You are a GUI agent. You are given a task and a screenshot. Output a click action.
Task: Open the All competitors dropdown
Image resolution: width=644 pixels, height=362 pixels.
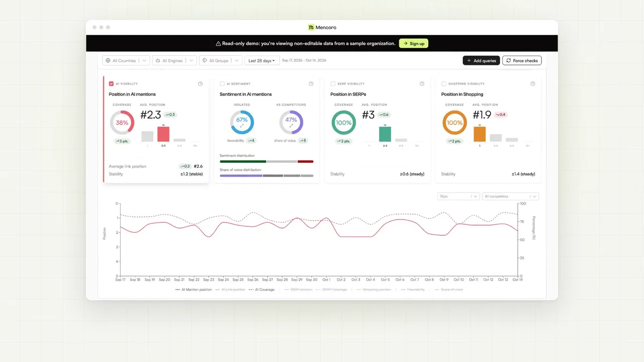(511, 197)
